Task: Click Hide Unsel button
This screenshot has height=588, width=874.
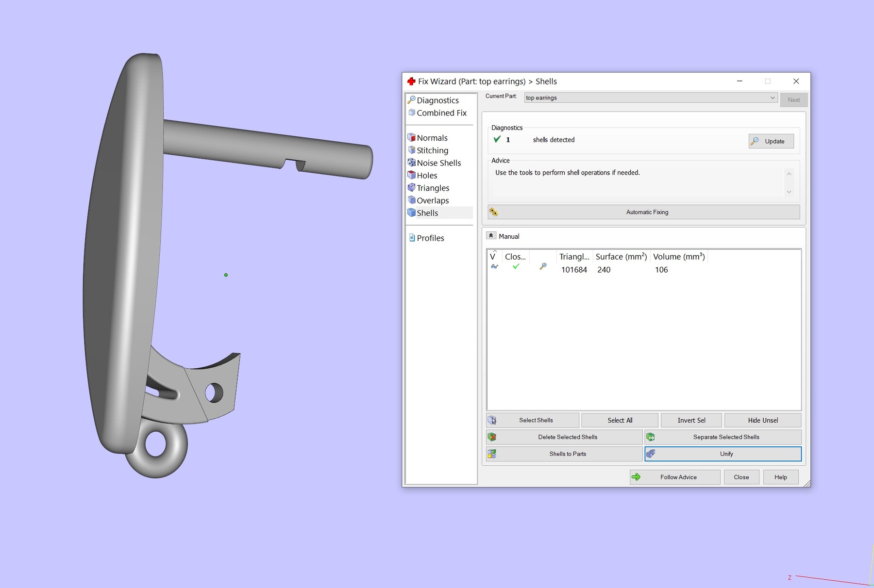Action: click(763, 420)
